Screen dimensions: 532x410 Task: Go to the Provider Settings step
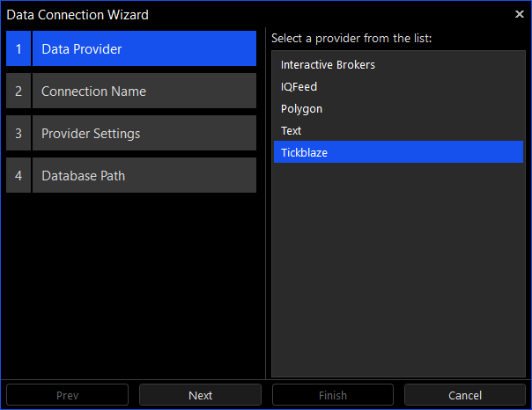[x=144, y=134]
